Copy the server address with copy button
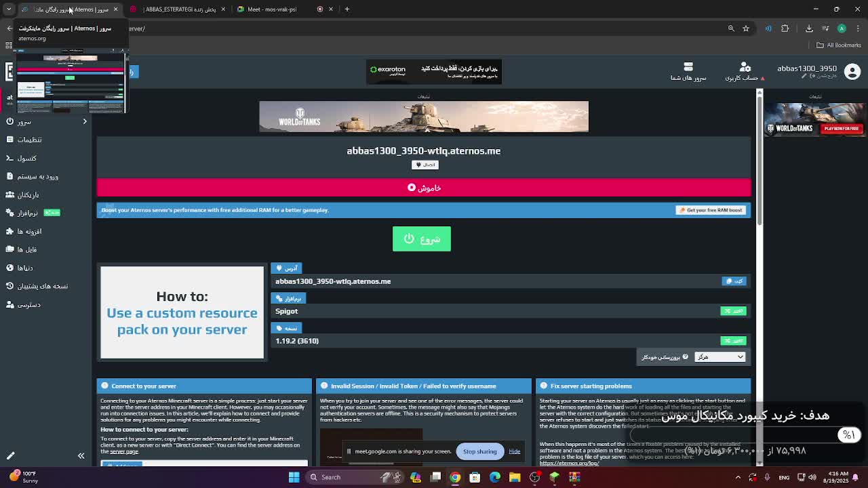The width and height of the screenshot is (868, 488). pos(734,281)
